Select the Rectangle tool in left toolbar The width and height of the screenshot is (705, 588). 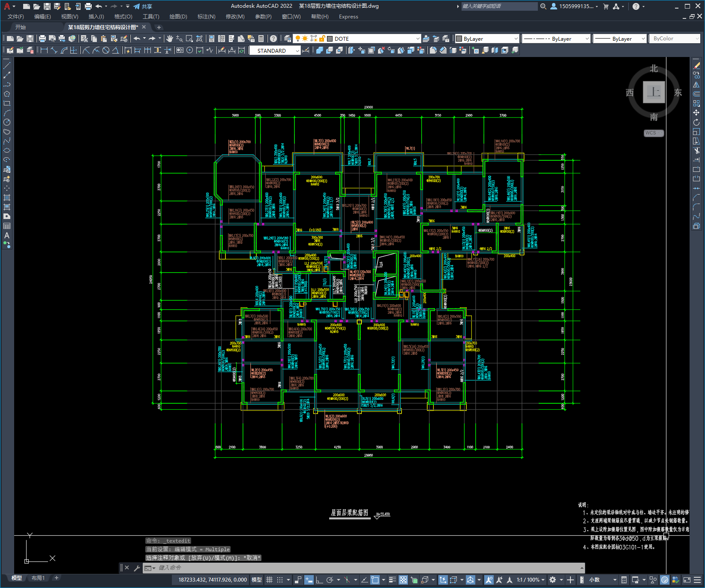point(7,103)
